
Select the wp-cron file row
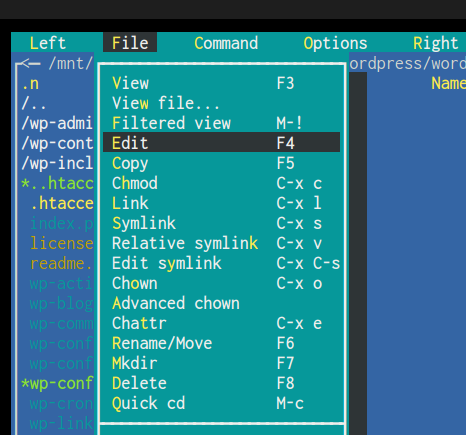(x=57, y=403)
